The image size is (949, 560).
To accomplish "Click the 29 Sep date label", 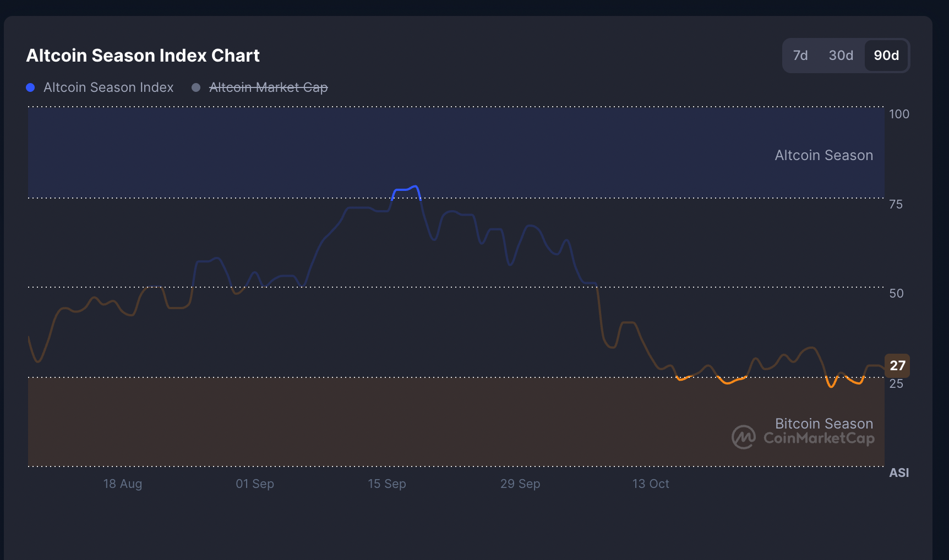I will (520, 484).
